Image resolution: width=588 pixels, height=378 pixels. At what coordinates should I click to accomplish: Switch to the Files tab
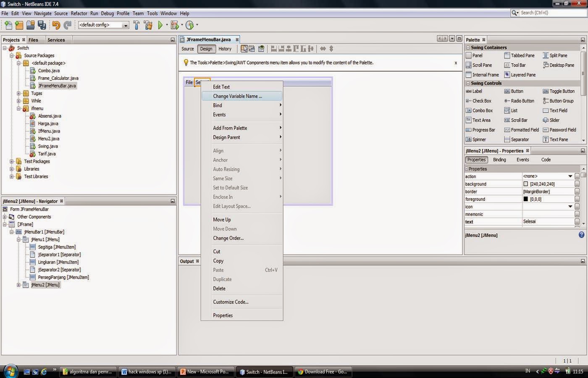[33, 40]
